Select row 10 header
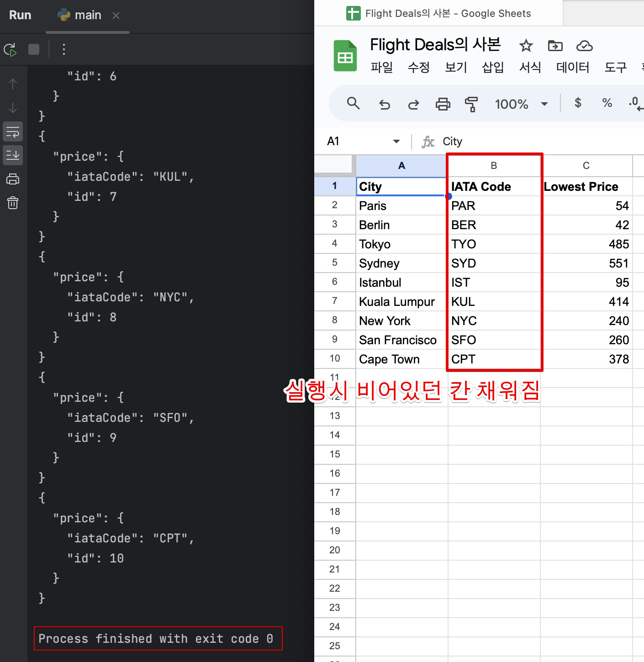644x662 pixels. [x=335, y=358]
